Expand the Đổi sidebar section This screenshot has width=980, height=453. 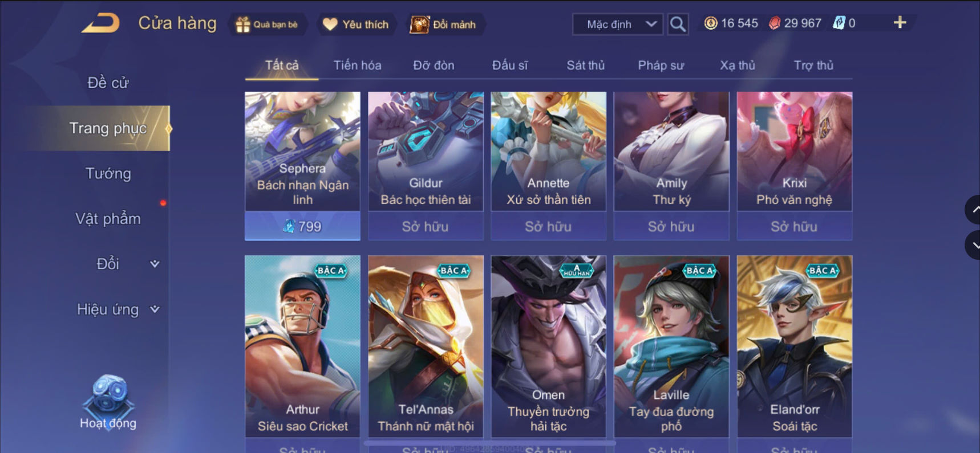click(127, 264)
